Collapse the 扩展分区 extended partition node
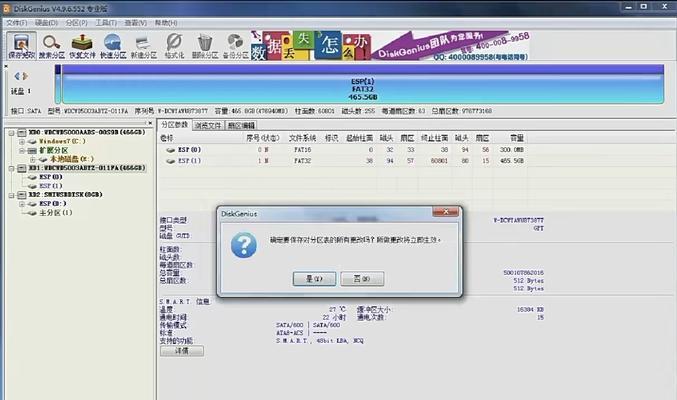The height and width of the screenshot is (400, 677). click(x=22, y=151)
